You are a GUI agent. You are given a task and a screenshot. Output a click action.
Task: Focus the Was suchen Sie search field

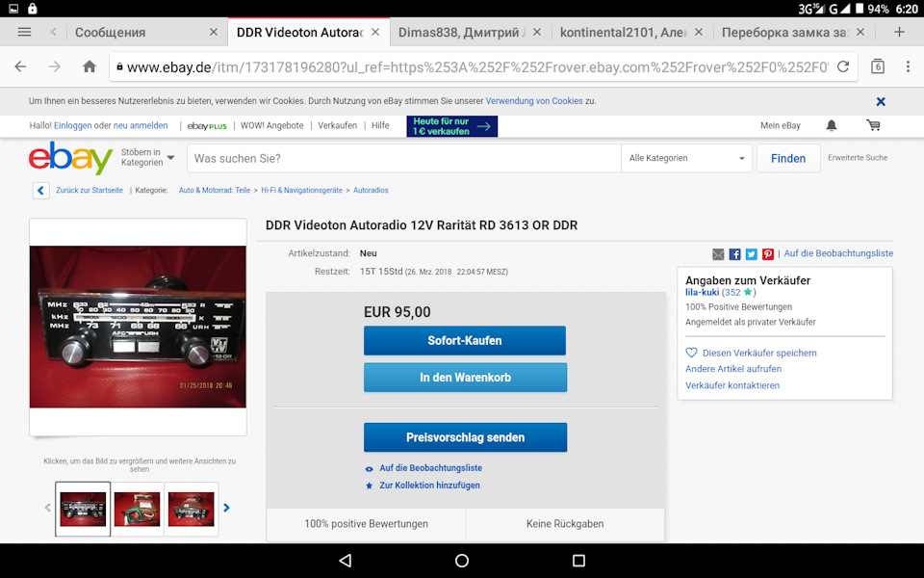click(404, 158)
